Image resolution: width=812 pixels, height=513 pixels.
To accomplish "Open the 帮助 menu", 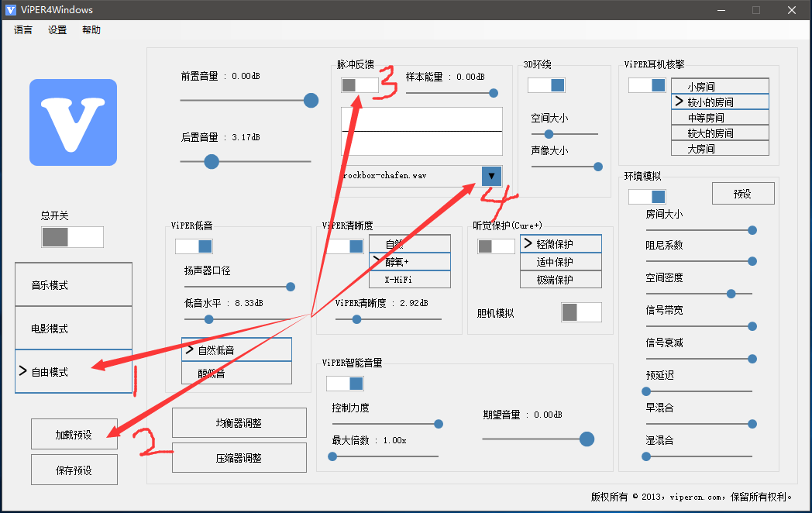I will (91, 30).
